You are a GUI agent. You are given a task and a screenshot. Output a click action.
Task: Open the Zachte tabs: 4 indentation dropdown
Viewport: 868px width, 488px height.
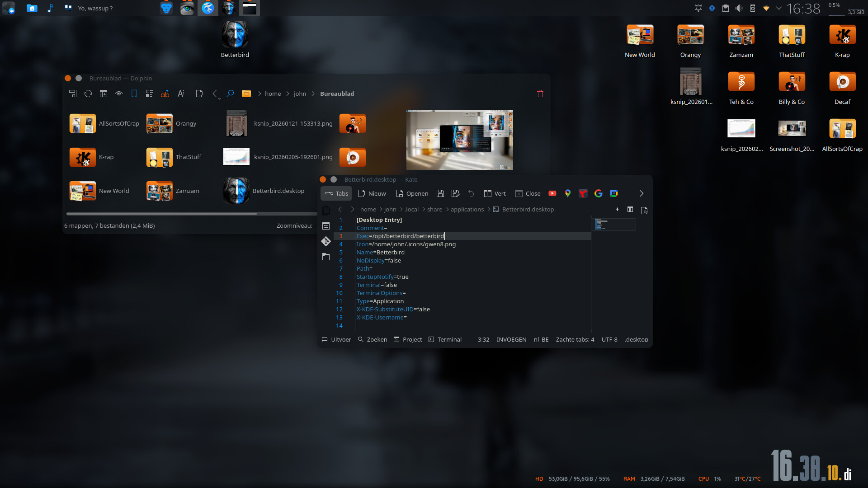tap(575, 339)
